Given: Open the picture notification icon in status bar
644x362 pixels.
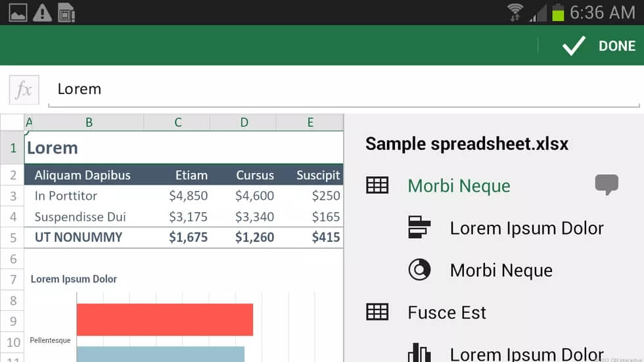Looking at the screenshot, I should click(x=18, y=12).
